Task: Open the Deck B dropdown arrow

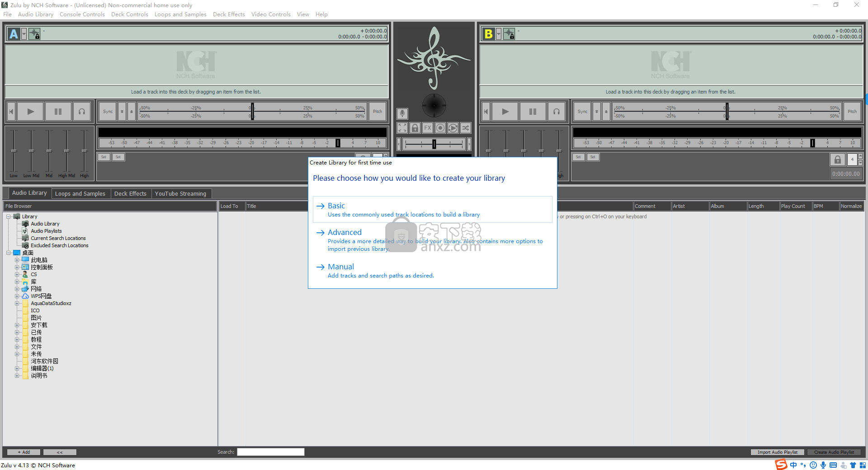Action: click(499, 34)
